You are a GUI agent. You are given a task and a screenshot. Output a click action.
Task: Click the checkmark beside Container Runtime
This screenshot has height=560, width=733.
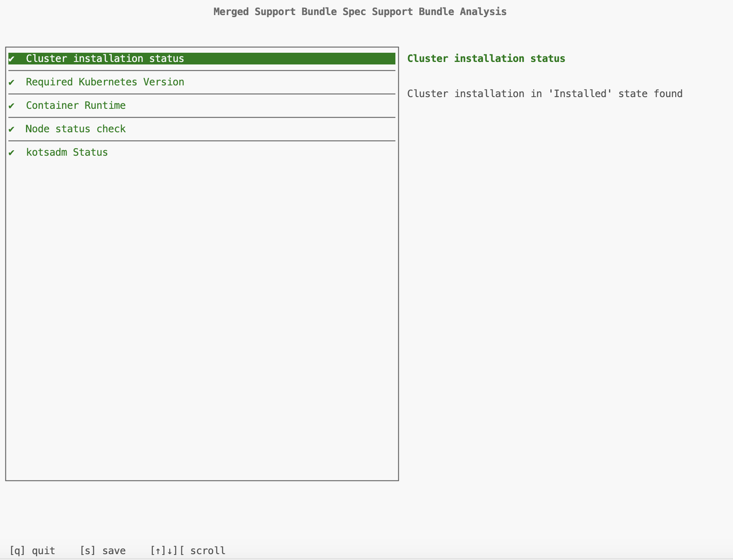(12, 106)
